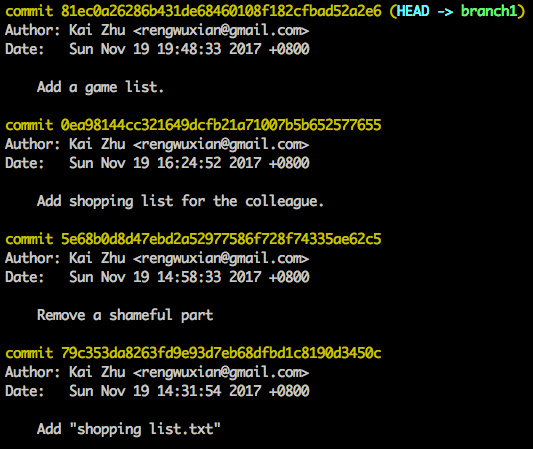This screenshot has width=533, height=449.
Task: Click the commit hash starting with 5e68b0d8
Action: pos(221,239)
